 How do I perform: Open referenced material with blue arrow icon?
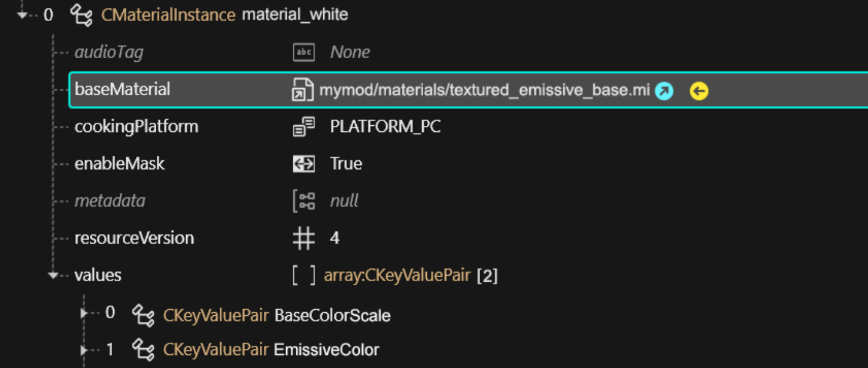664,91
